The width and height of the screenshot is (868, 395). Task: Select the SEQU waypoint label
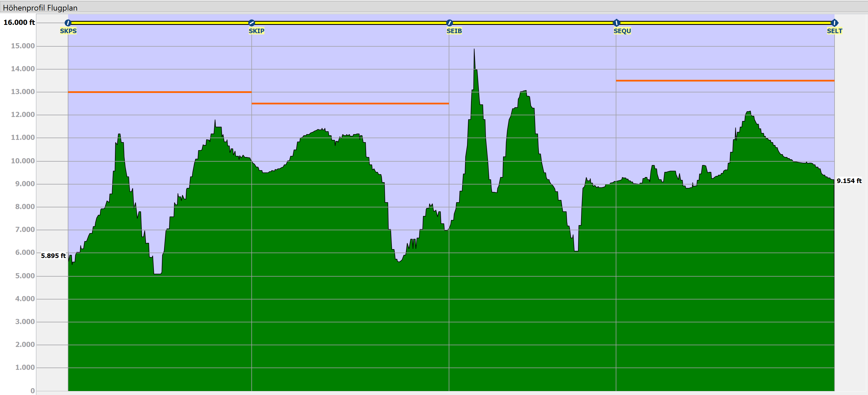point(622,31)
